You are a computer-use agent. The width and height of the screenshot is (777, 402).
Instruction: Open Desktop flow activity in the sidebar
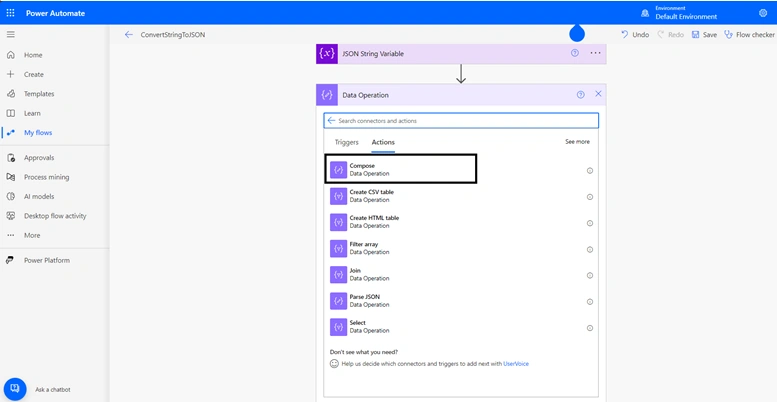[55, 216]
